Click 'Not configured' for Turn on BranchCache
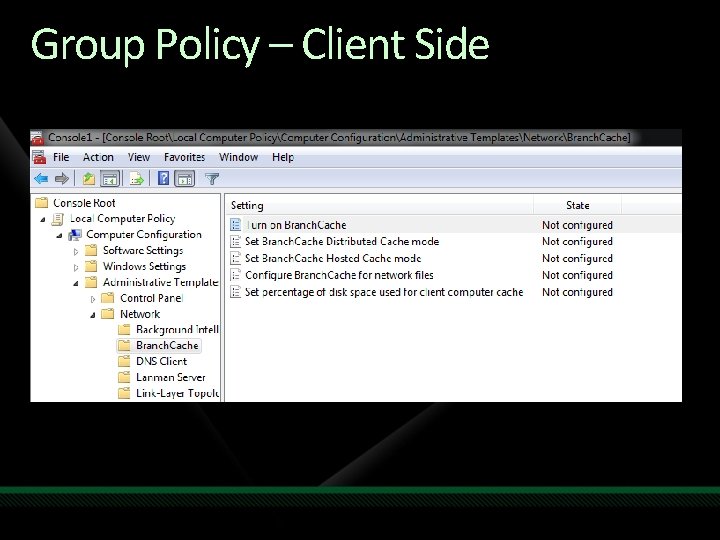720x540 pixels. [577, 225]
